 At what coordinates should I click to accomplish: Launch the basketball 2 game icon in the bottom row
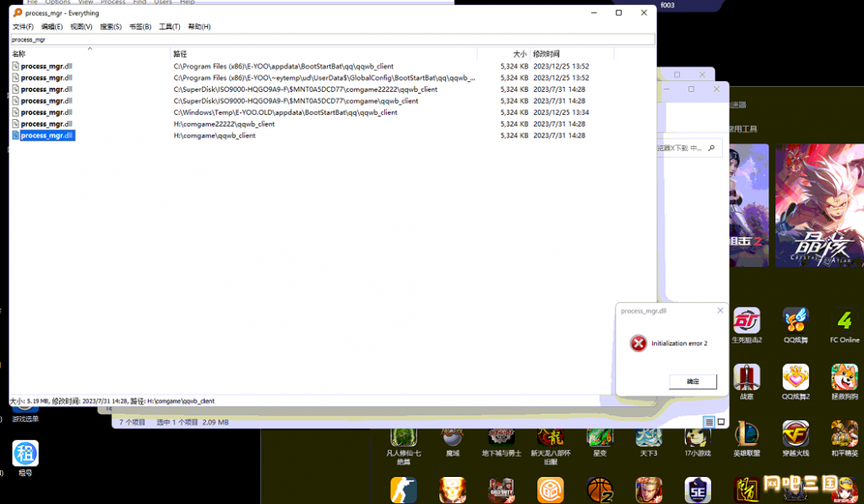point(600,490)
